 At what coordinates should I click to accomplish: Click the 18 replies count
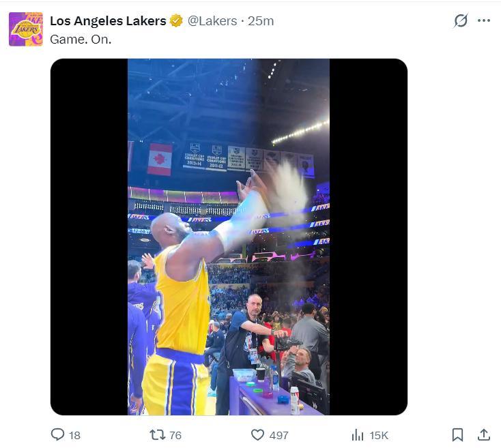74,435
